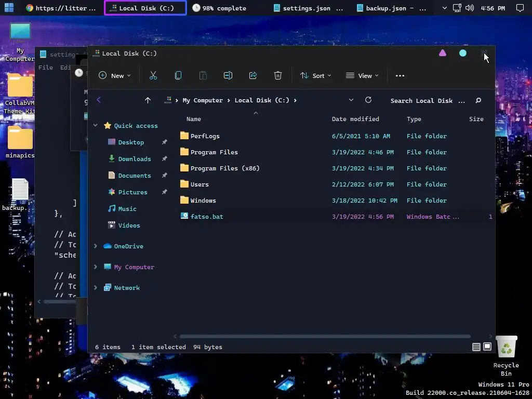Unpin Documents from Quick access
532x399 pixels.
click(165, 175)
